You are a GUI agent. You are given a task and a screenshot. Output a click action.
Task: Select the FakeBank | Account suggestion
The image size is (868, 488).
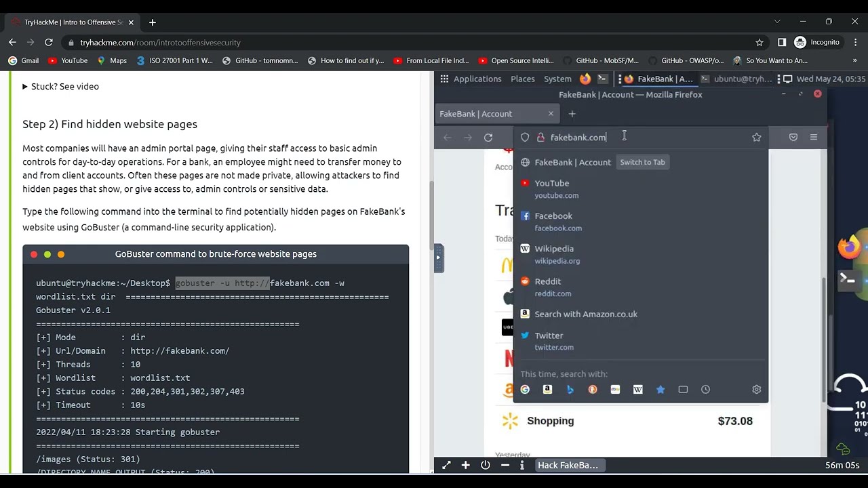click(640, 162)
